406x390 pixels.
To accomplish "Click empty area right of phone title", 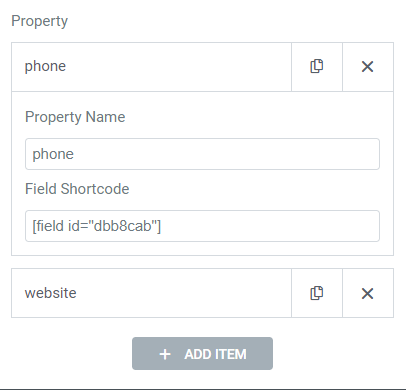I will click(178, 67).
